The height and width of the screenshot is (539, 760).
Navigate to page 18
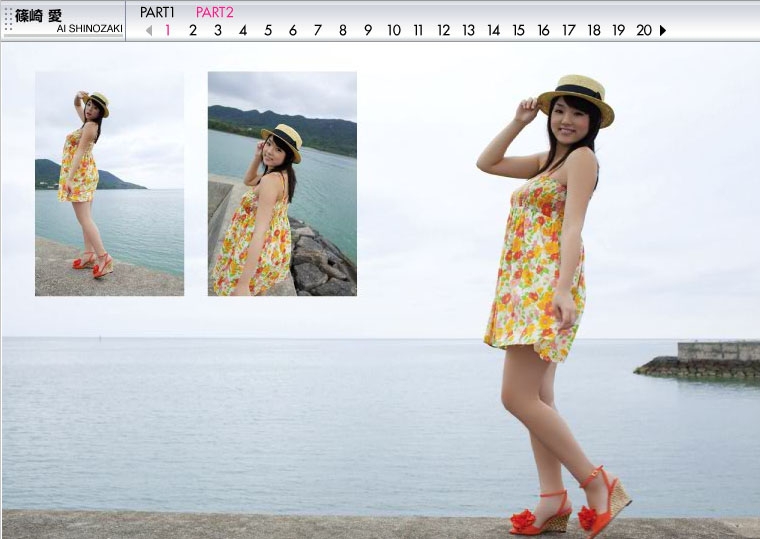[594, 30]
